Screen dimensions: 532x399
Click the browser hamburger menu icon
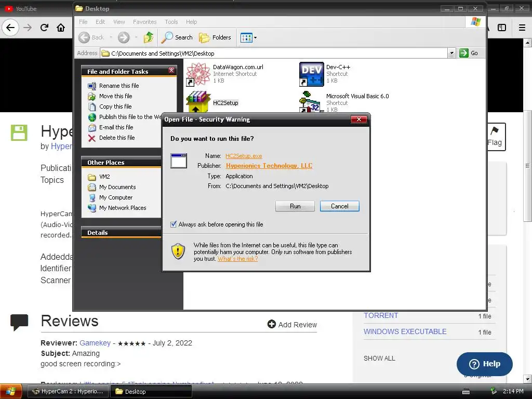(522, 28)
